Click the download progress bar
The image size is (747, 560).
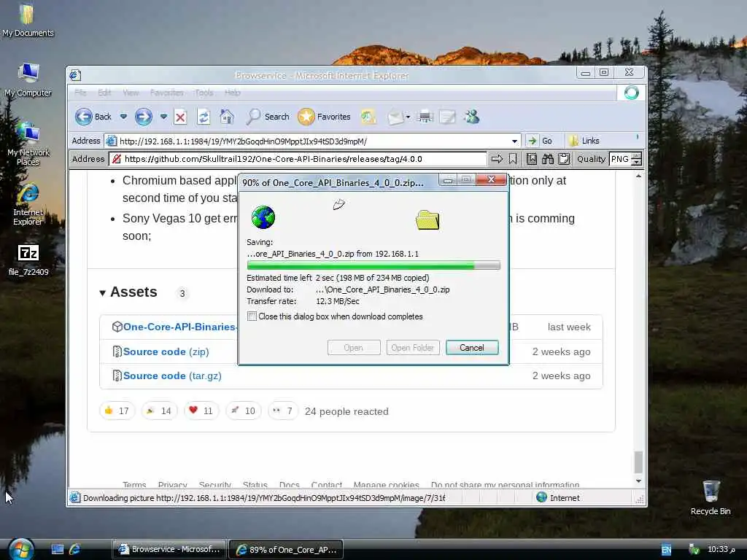[x=373, y=265]
